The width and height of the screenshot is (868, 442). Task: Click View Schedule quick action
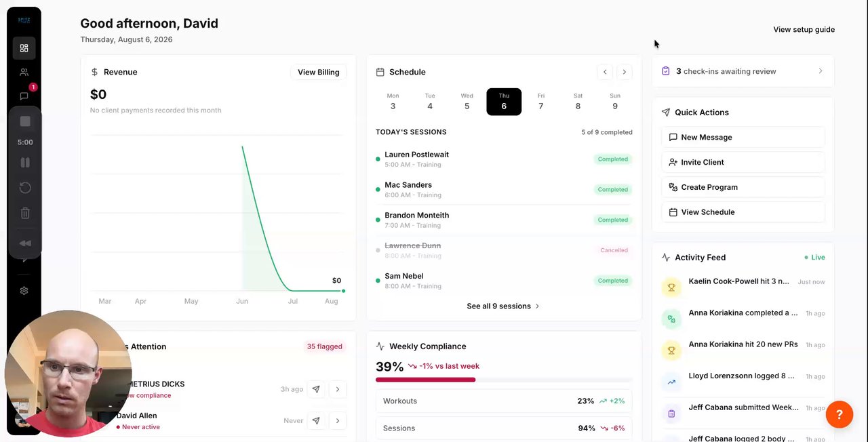[x=743, y=212]
